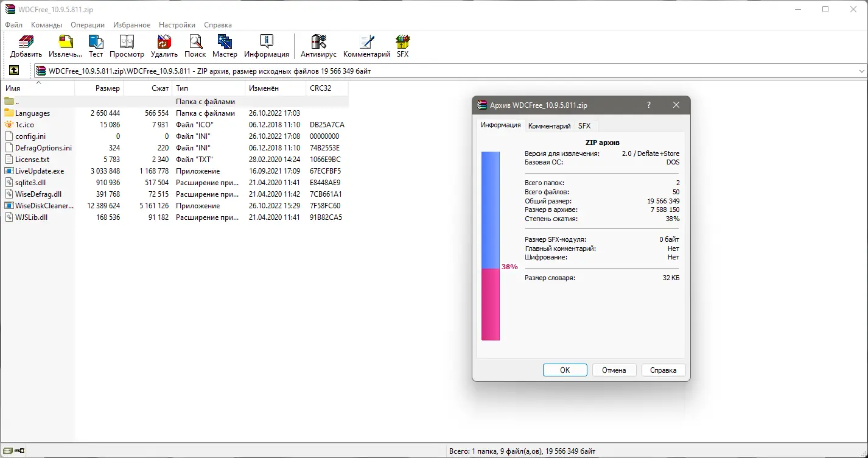Click the Добавить toolbar icon

(x=26, y=46)
